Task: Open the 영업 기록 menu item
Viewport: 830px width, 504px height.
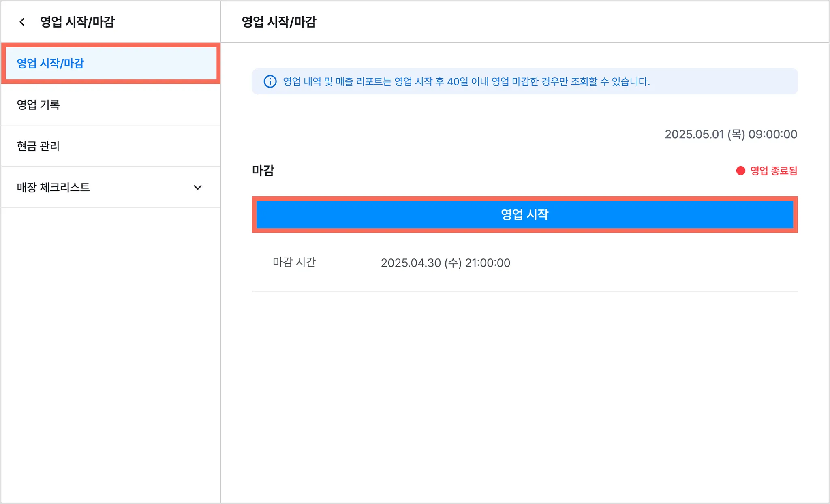Action: [x=39, y=105]
